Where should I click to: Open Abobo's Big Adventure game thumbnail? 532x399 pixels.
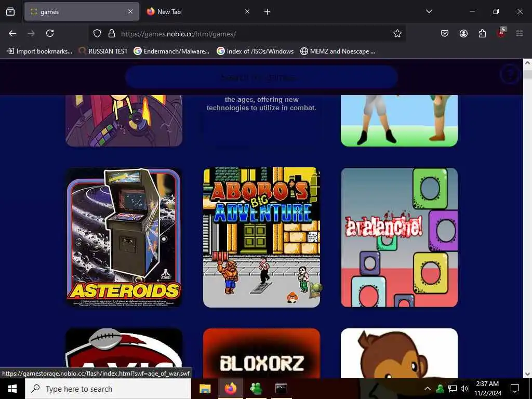(262, 237)
